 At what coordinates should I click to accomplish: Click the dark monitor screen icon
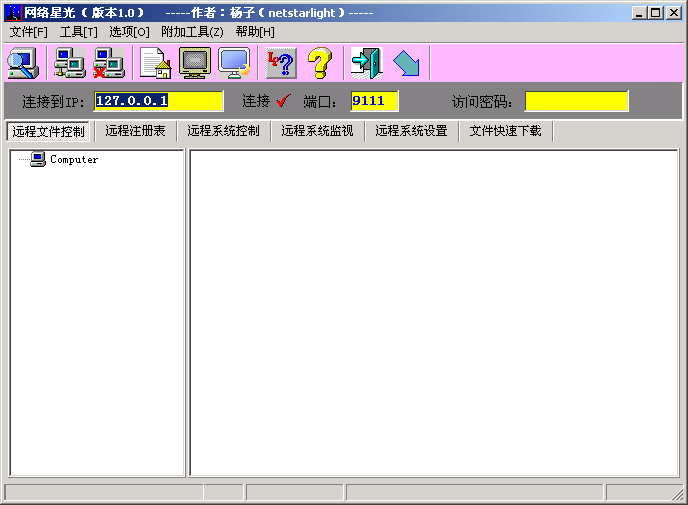click(194, 63)
